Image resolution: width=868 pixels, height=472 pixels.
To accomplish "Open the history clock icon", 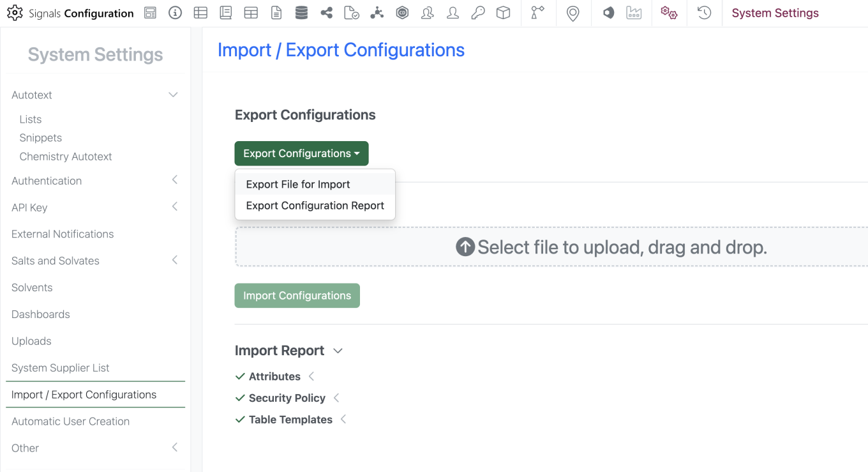I will click(x=704, y=13).
